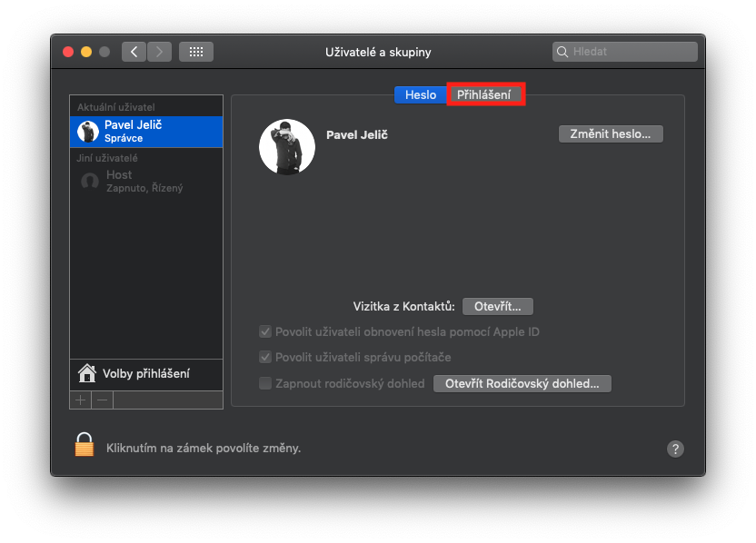Remove user with the minus button
Image resolution: width=756 pixels, height=543 pixels.
pos(102,400)
